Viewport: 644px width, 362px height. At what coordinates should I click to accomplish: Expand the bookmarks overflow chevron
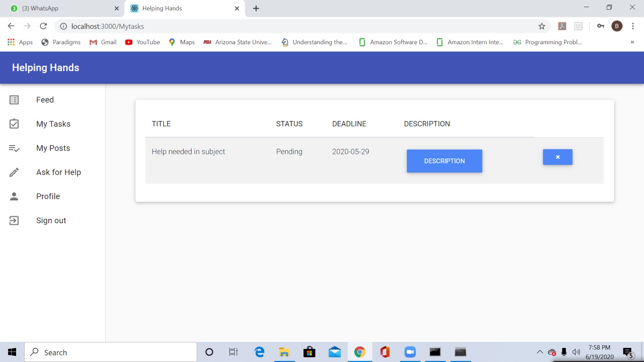point(632,42)
